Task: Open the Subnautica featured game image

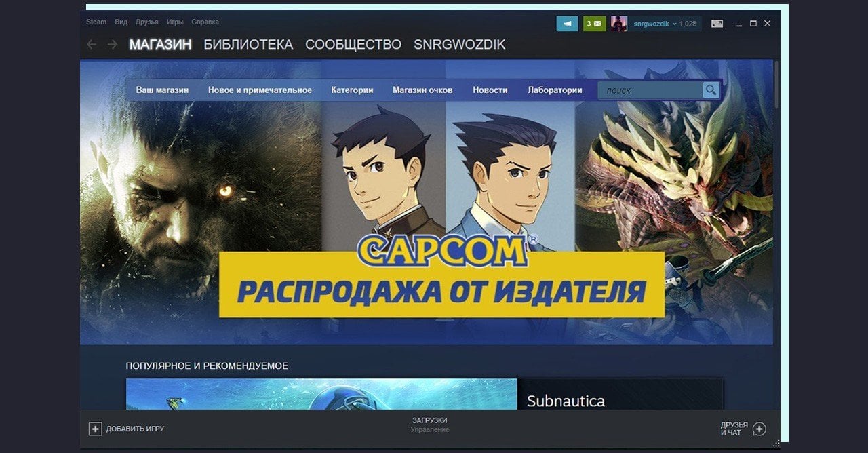Action: (321, 394)
